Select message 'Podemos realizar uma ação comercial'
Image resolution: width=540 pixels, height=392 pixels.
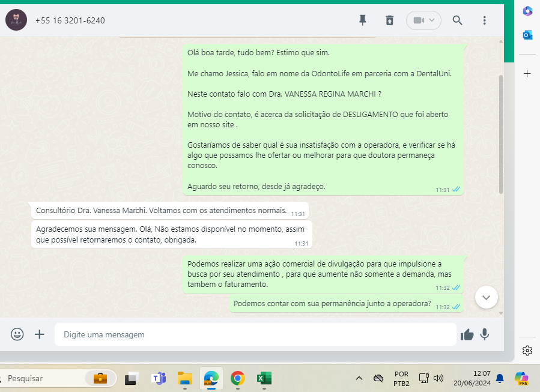(323, 274)
